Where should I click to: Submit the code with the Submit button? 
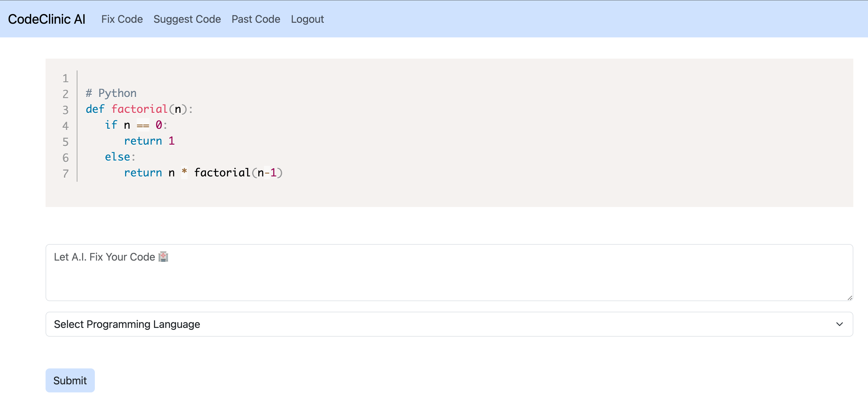pos(70,380)
